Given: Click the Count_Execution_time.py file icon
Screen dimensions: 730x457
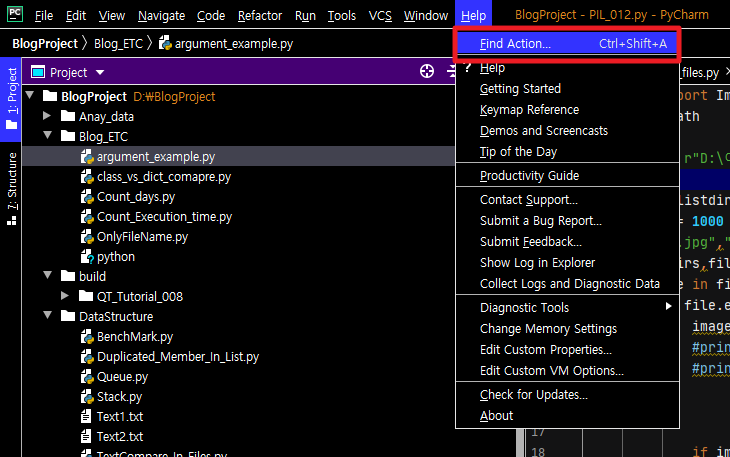Looking at the screenshot, I should click(x=87, y=217).
